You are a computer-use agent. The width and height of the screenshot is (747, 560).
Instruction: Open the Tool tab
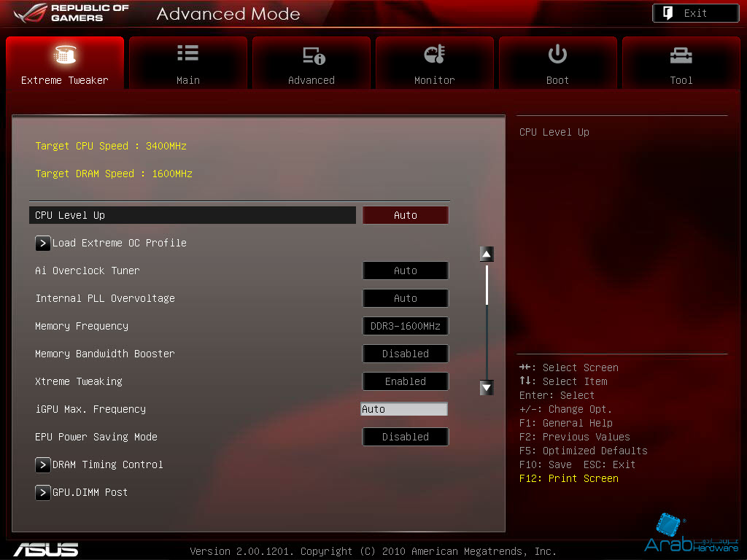coord(681,63)
